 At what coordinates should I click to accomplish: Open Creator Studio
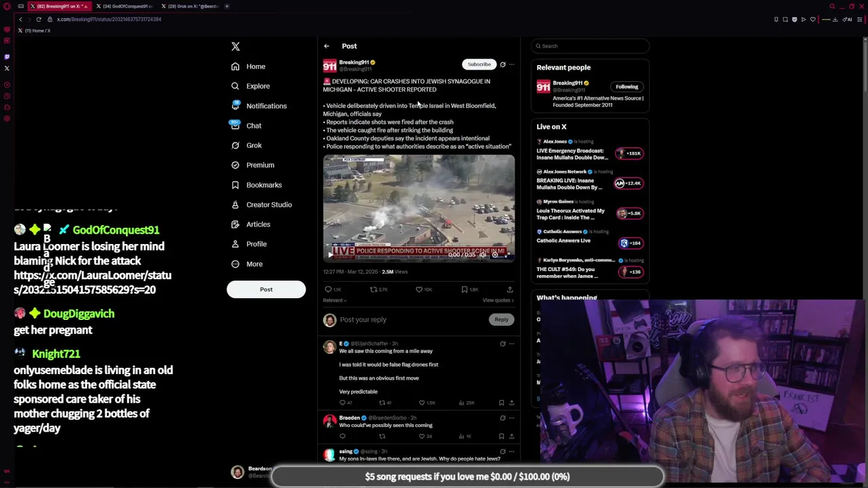(x=262, y=204)
